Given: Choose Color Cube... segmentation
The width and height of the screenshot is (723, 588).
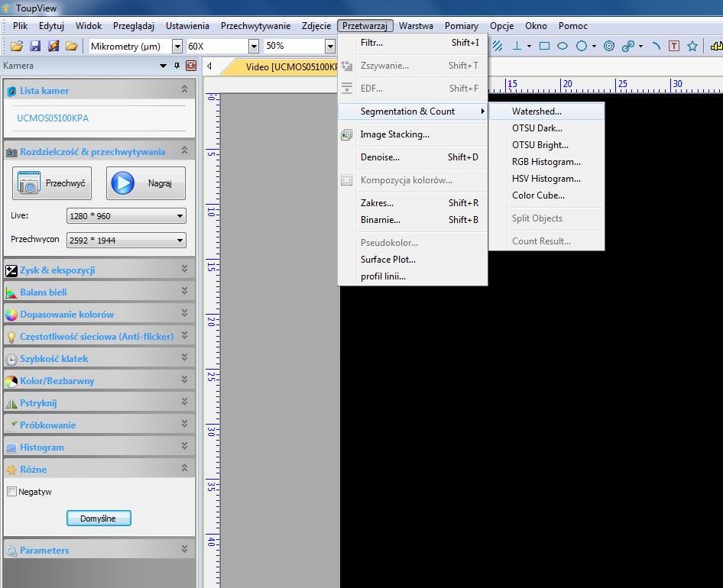Looking at the screenshot, I should point(546,195).
